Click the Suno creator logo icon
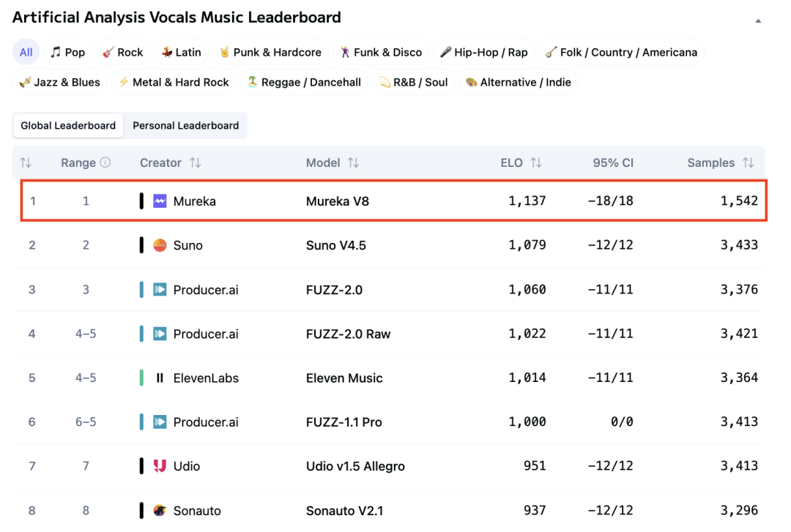791x532 pixels. tap(160, 245)
